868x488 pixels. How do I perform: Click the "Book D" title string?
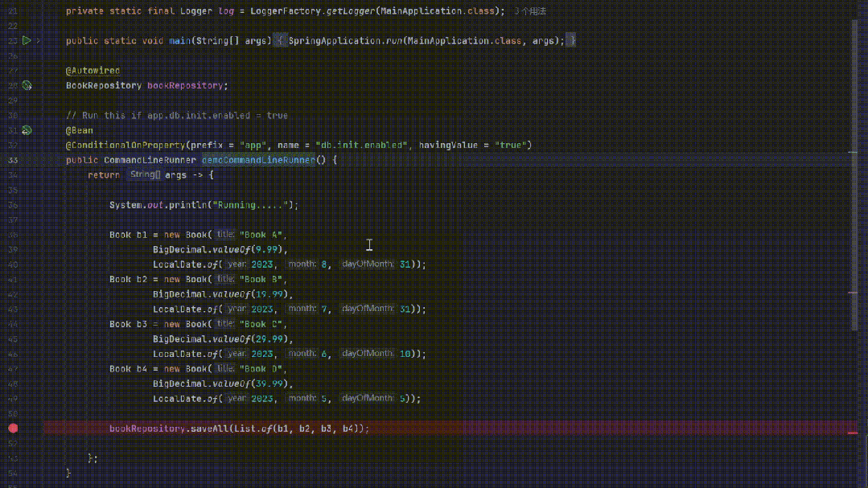pos(261,369)
